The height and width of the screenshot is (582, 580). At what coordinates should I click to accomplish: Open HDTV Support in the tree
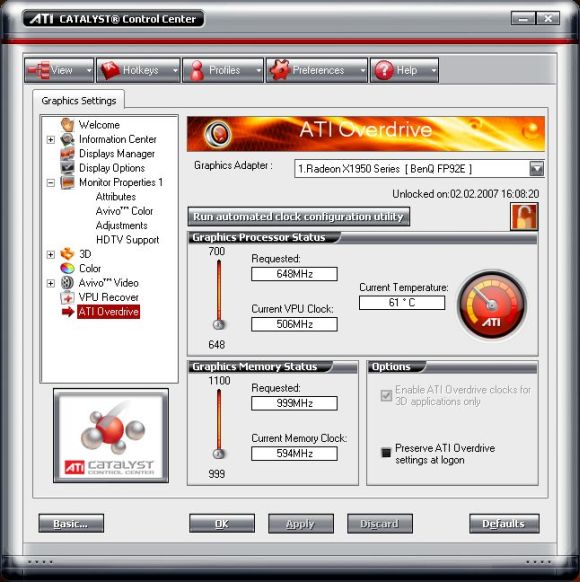(127, 239)
